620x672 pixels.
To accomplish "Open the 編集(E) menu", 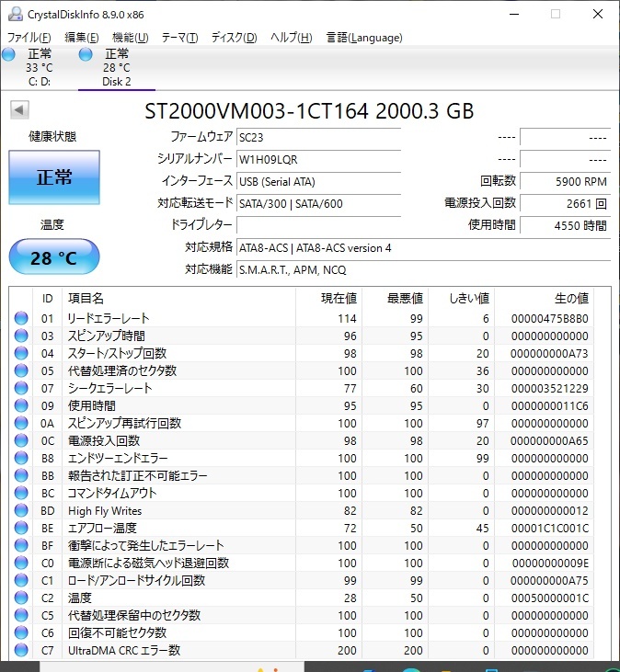I will (82, 38).
